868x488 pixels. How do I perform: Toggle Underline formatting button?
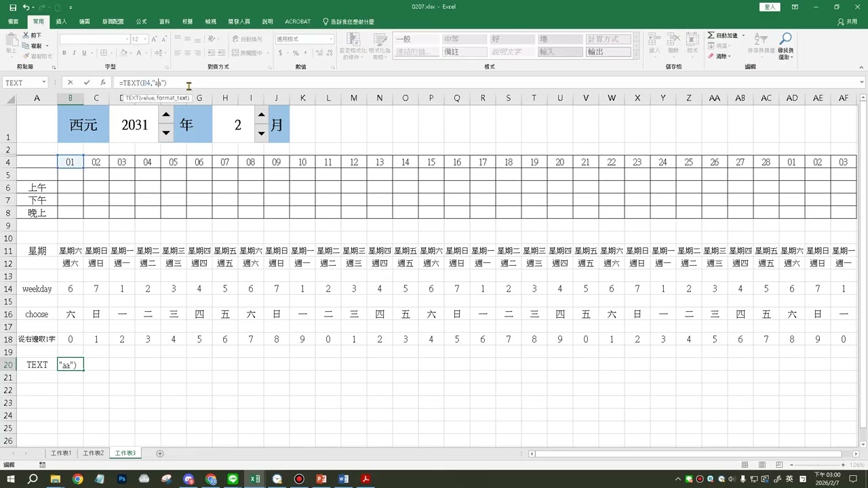click(84, 53)
